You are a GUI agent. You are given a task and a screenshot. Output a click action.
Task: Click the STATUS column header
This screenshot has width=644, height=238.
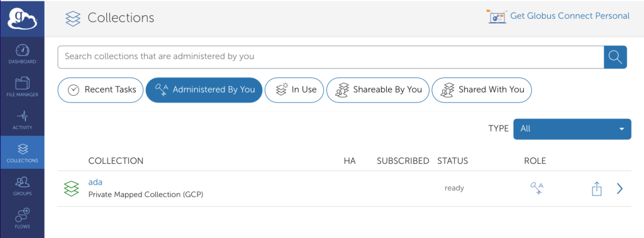453,161
